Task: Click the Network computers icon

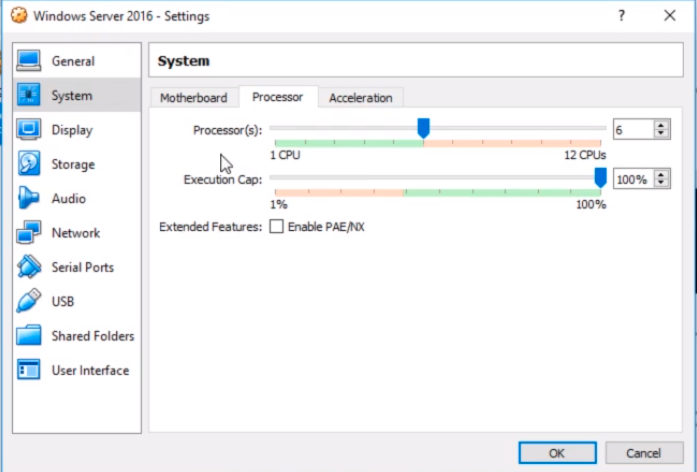Action: 29,232
